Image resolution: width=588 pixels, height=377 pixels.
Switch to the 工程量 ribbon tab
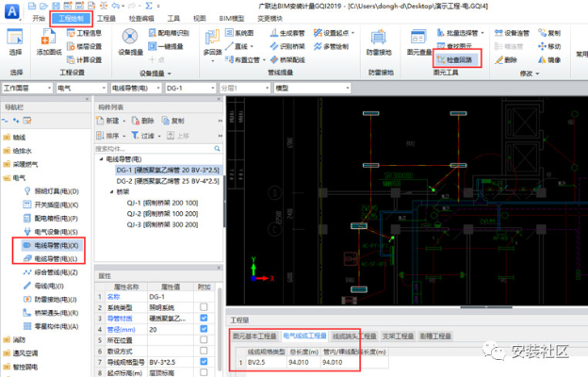[x=106, y=19]
